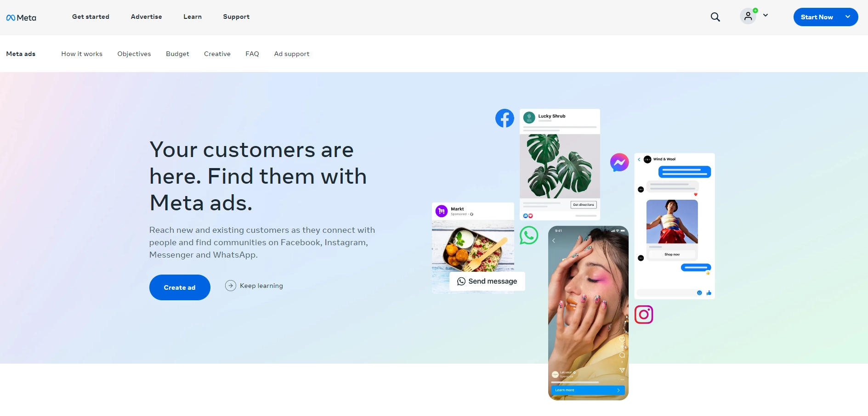Click the WhatsApp logo icon
This screenshot has height=416, width=868.
pyautogui.click(x=529, y=235)
